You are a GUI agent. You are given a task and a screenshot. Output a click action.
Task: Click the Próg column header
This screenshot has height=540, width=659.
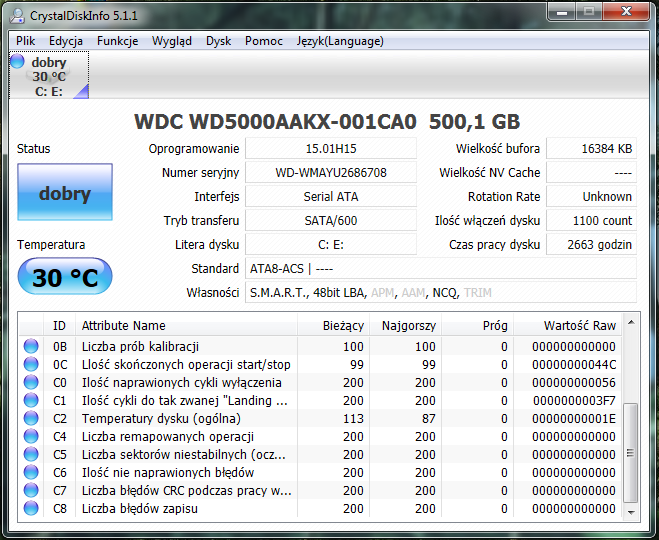coord(477,326)
